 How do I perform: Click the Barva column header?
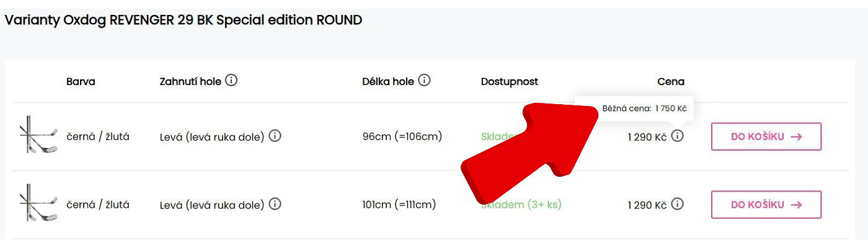click(x=81, y=82)
